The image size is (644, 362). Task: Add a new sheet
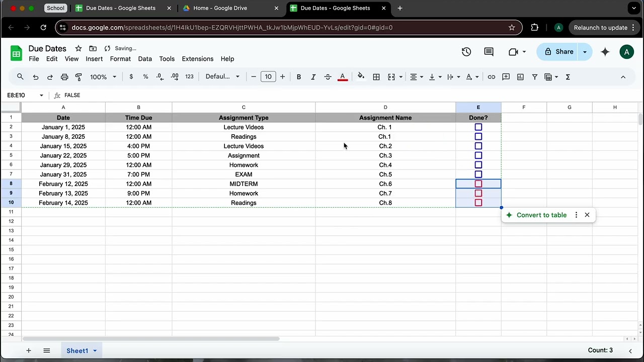pyautogui.click(x=29, y=351)
